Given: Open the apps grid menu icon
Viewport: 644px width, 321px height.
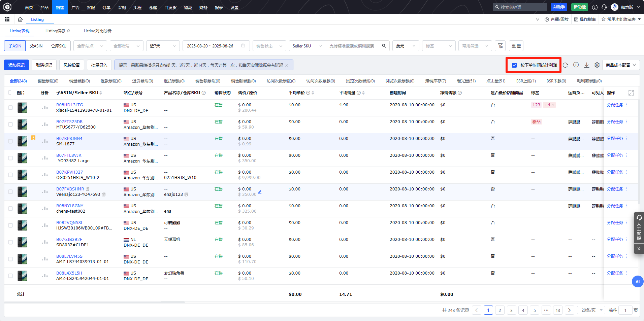Looking at the screenshot, I should 7,20.
